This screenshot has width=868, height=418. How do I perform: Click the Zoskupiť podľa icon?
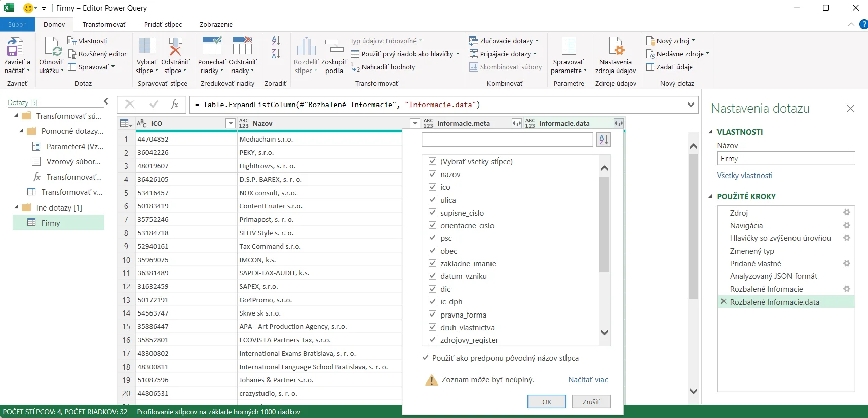334,46
